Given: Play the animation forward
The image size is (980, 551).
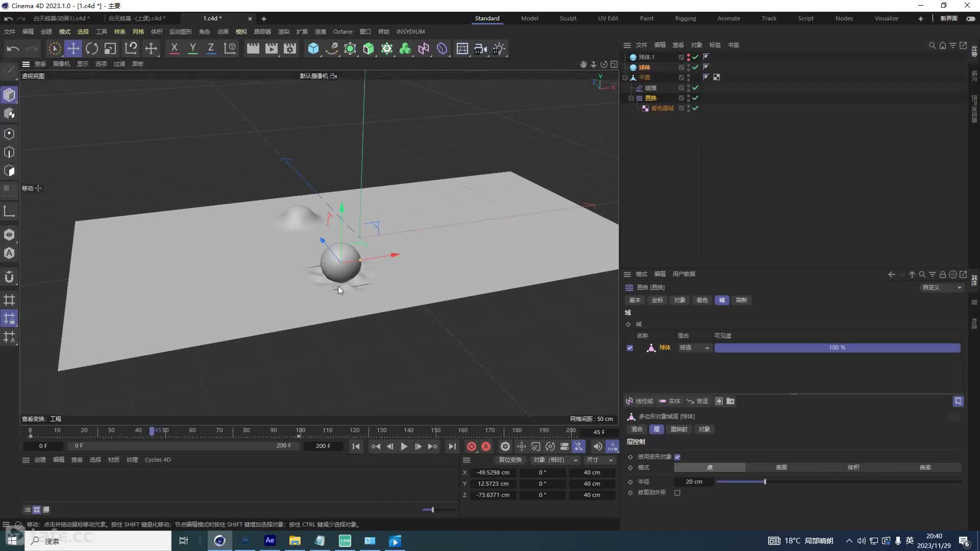Looking at the screenshot, I should point(404,446).
